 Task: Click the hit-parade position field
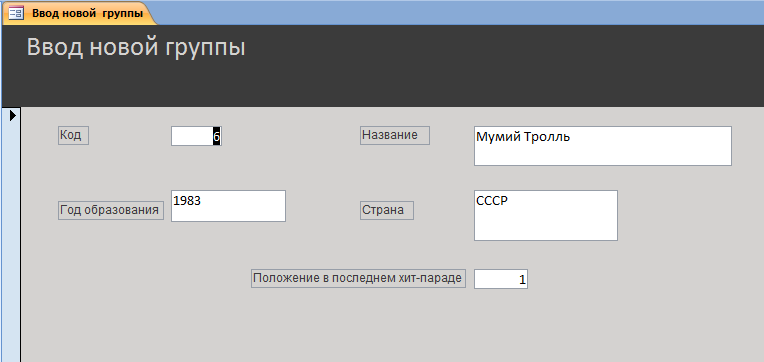(x=501, y=279)
